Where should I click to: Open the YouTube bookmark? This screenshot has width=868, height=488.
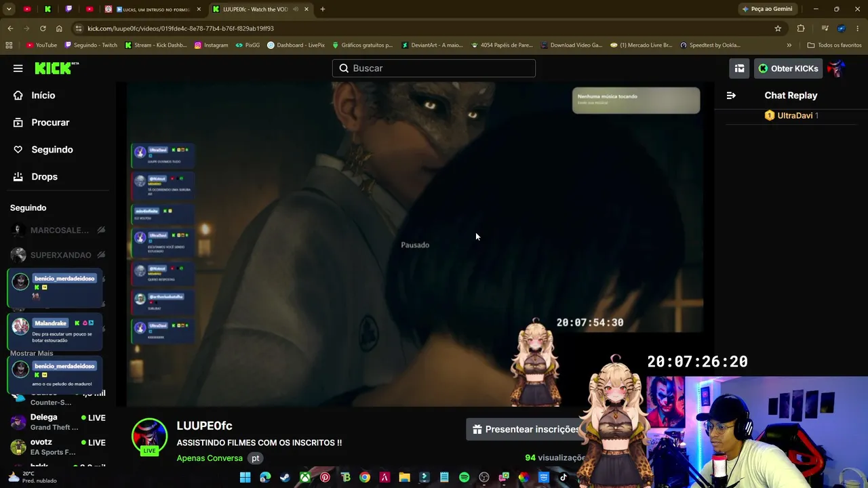(x=41, y=45)
